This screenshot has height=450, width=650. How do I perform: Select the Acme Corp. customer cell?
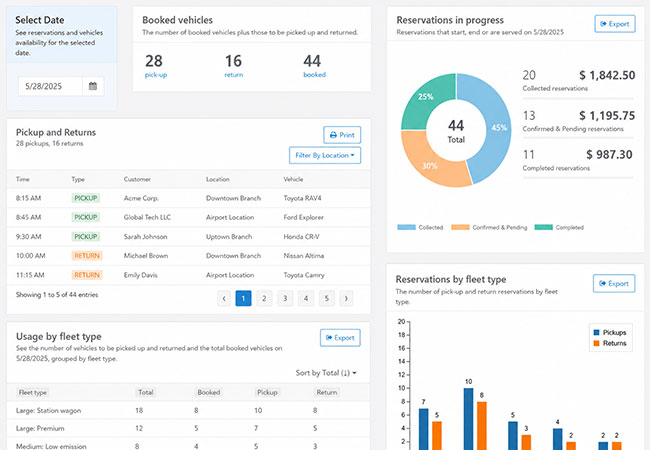click(141, 198)
